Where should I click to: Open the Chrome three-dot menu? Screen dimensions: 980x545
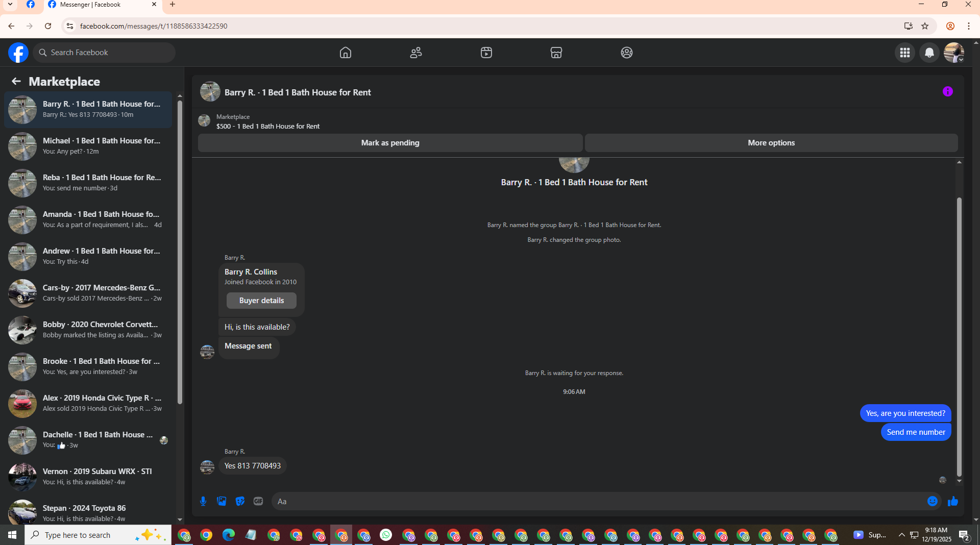[x=969, y=26]
